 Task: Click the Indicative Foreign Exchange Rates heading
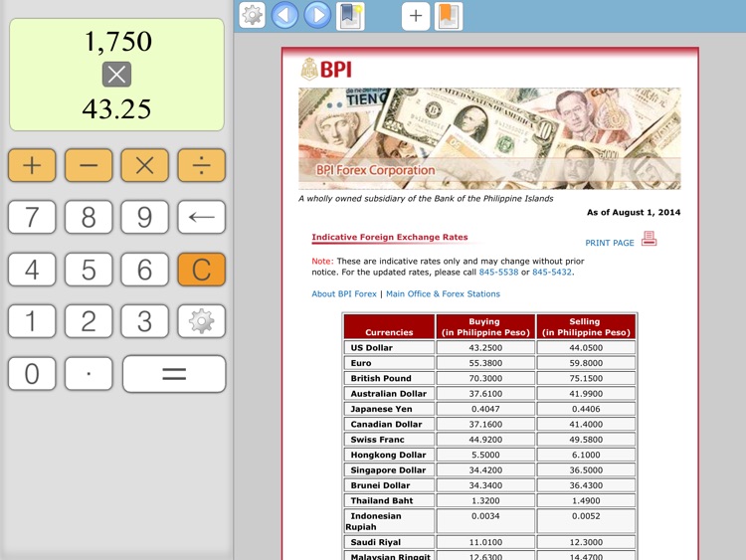[x=390, y=237]
